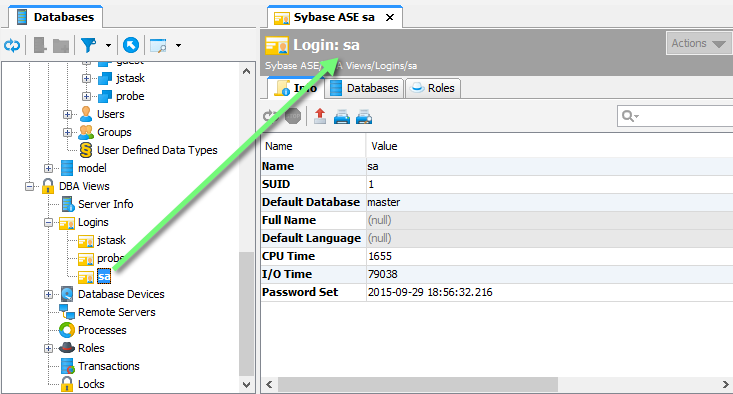Open Server Info tree item

[106, 204]
